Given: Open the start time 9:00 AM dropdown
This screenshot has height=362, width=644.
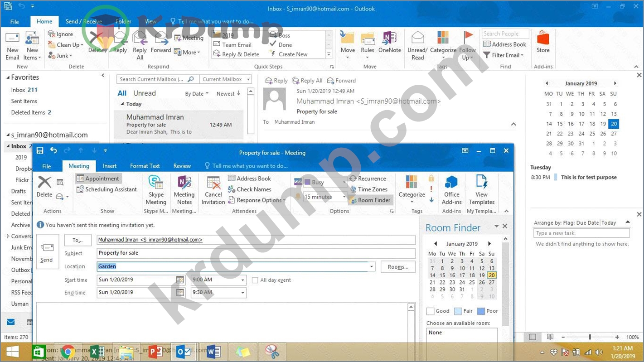Looking at the screenshot, I should pos(242,280).
